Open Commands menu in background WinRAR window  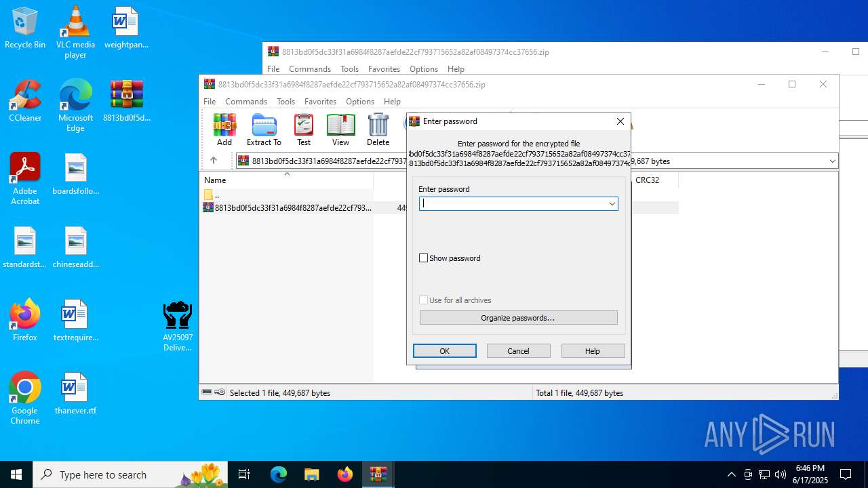click(310, 69)
